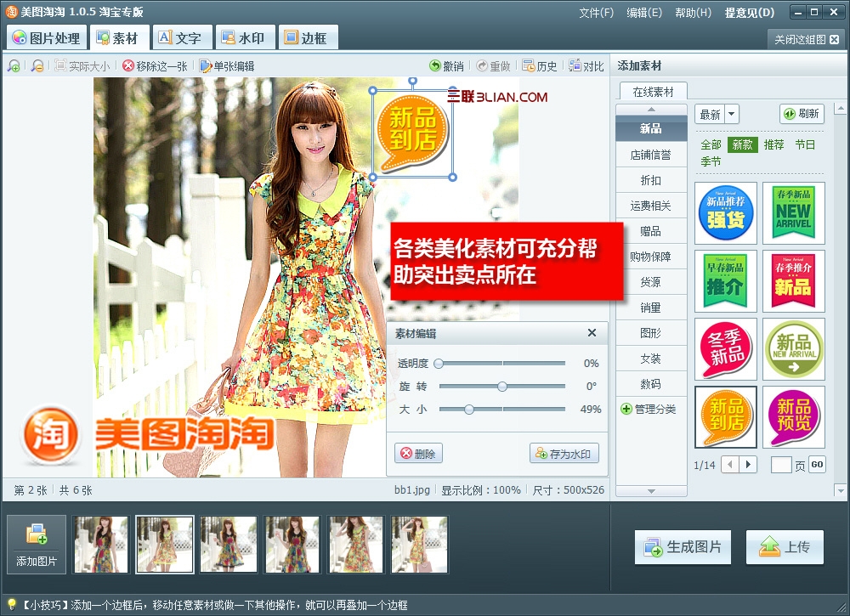This screenshot has height=616, width=850.
Task: Click the GO page jump button
Action: [817, 464]
